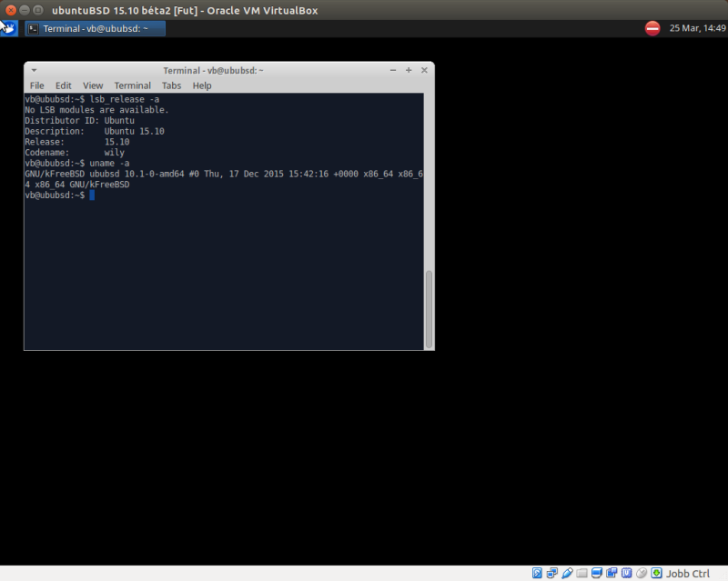Open the USB devices status icon

(567, 573)
